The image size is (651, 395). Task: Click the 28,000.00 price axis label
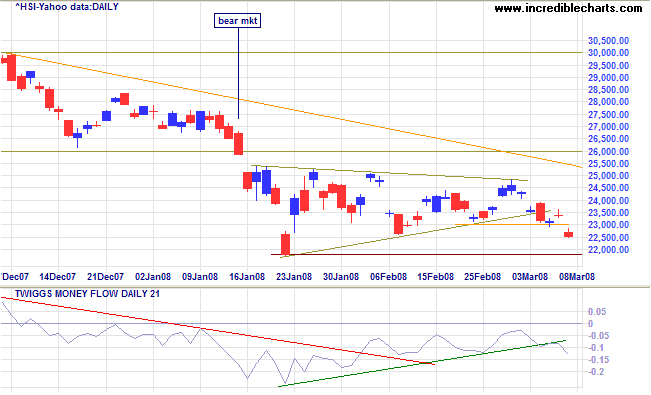tap(608, 102)
